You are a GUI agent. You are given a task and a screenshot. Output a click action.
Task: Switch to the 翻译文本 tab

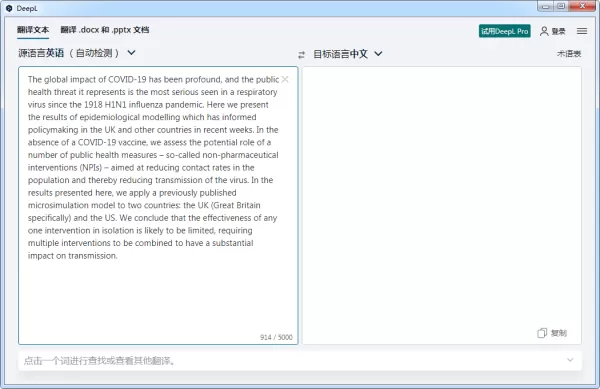click(x=33, y=30)
